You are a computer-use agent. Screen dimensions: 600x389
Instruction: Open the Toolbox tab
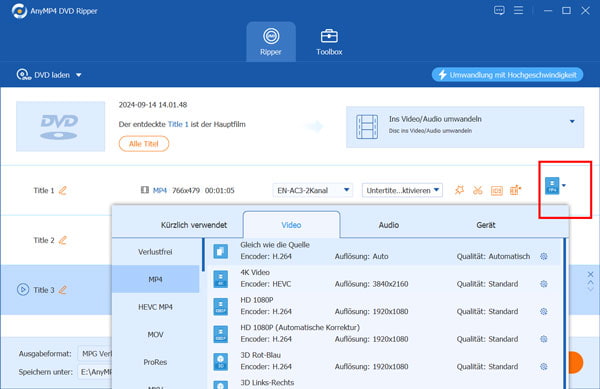click(329, 42)
